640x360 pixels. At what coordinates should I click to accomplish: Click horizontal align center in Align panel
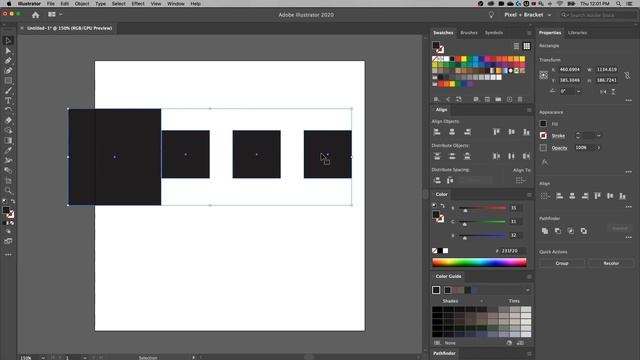(452, 132)
